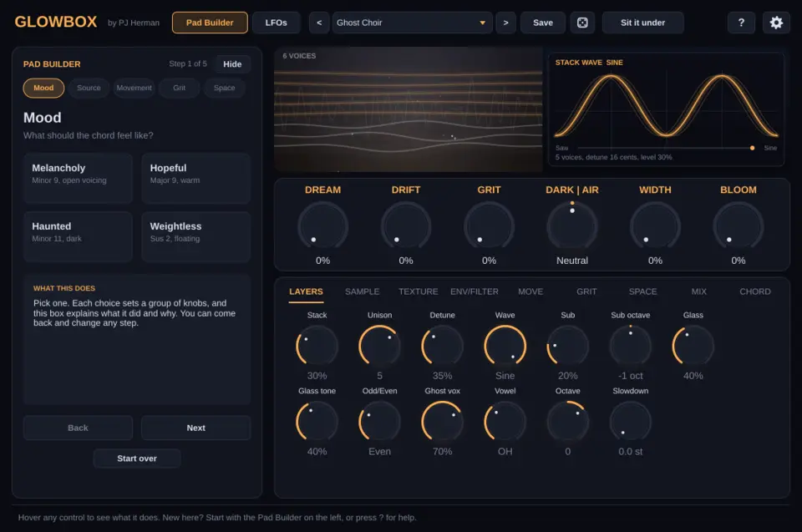The width and height of the screenshot is (802, 532).
Task: Open the Ghost Choir preset dropdown
Action: coord(412,23)
